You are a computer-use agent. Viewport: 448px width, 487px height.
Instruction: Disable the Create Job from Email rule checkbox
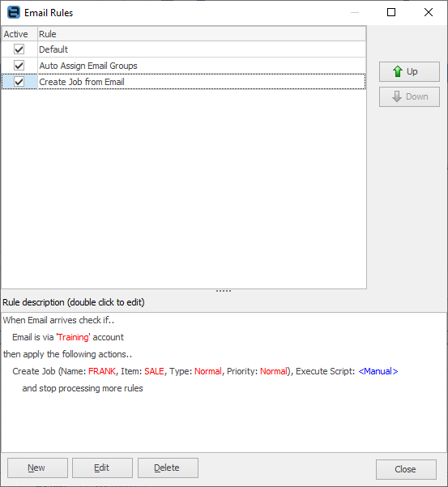19,82
